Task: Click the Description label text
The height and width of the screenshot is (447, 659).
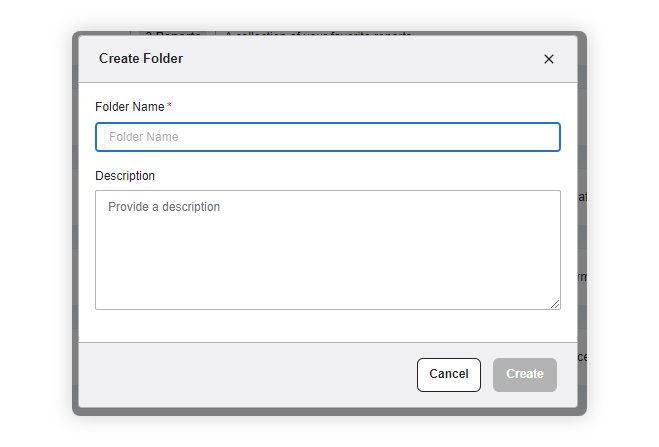Action: coord(125,176)
